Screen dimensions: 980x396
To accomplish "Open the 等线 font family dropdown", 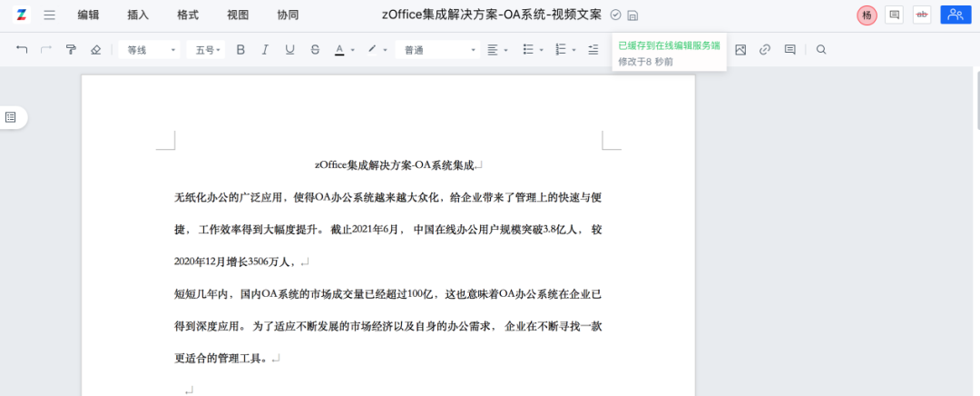I will [x=149, y=49].
